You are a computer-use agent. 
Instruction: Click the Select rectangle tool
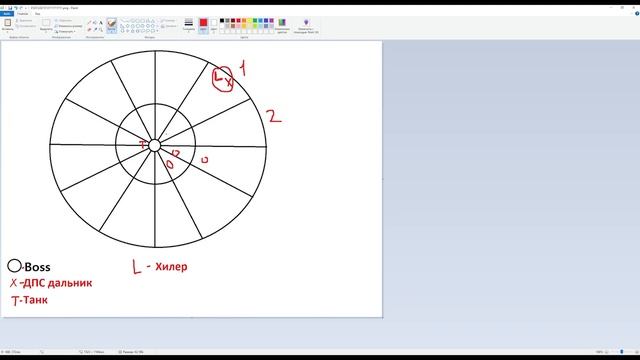(x=46, y=23)
